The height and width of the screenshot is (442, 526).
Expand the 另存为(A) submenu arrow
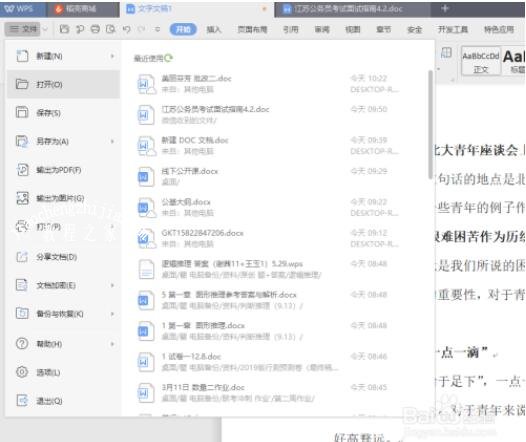(112, 141)
